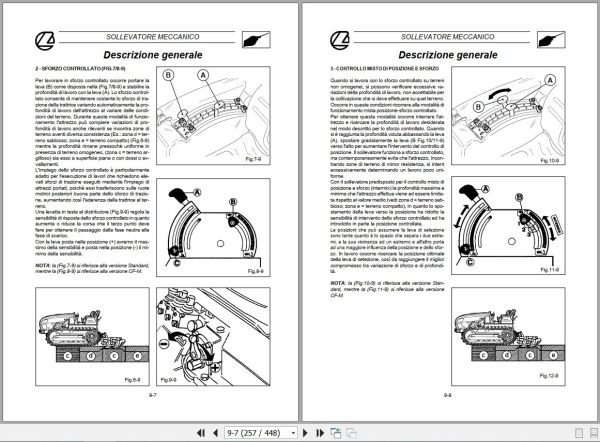Open the page number dropdown arrow
The height and width of the screenshot is (442, 600).
[x=293, y=433]
